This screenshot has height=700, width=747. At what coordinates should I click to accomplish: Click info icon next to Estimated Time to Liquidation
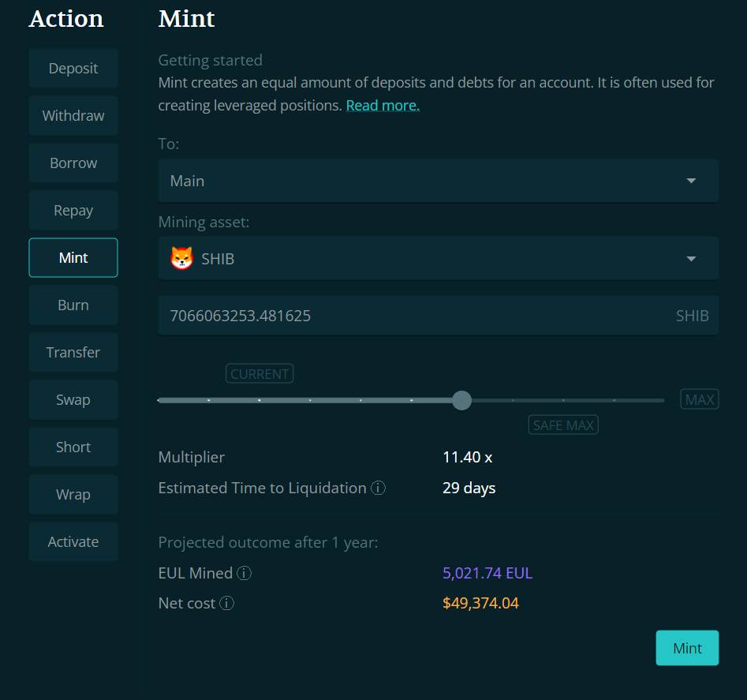pos(379,489)
